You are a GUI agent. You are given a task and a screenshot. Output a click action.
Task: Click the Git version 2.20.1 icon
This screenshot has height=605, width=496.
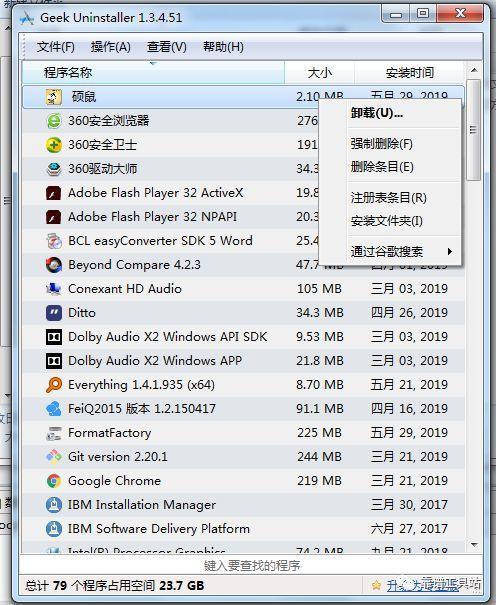pos(54,457)
